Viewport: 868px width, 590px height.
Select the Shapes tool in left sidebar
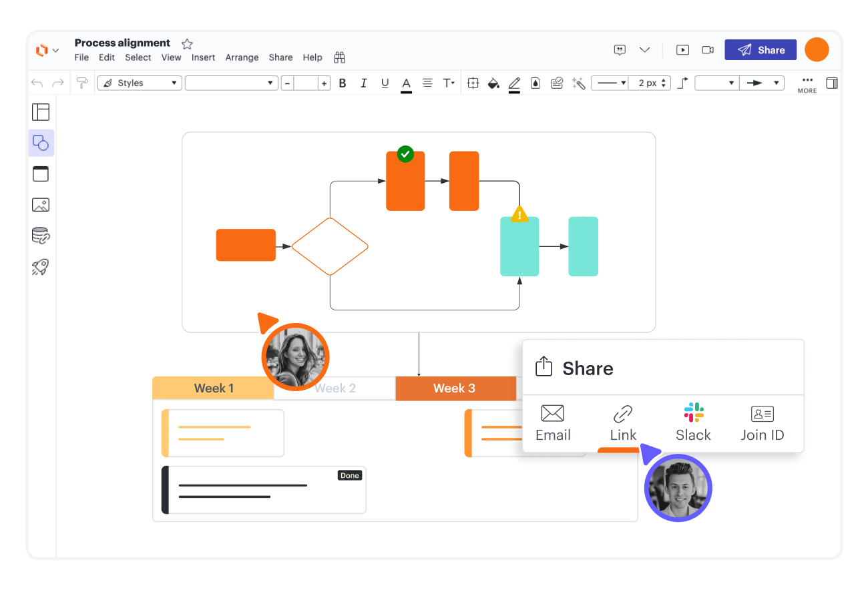[x=41, y=143]
